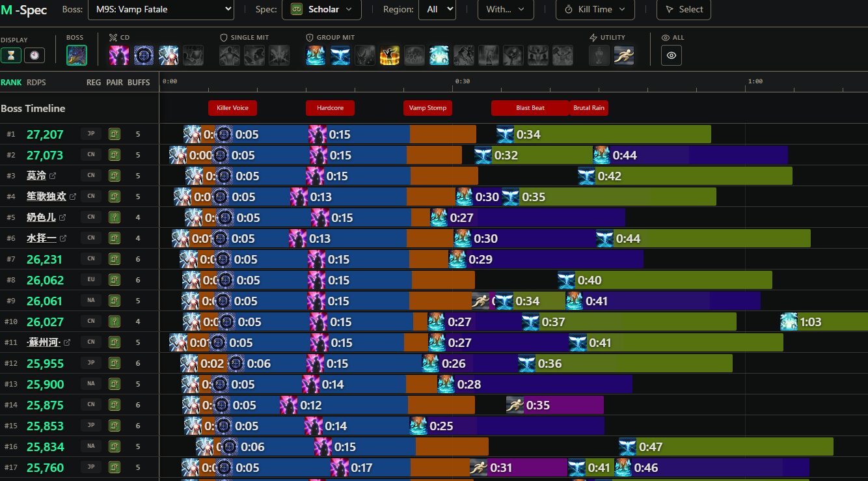The height and width of the screenshot is (481, 868).
Task: Expand the Region dropdown set to All
Action: click(437, 9)
